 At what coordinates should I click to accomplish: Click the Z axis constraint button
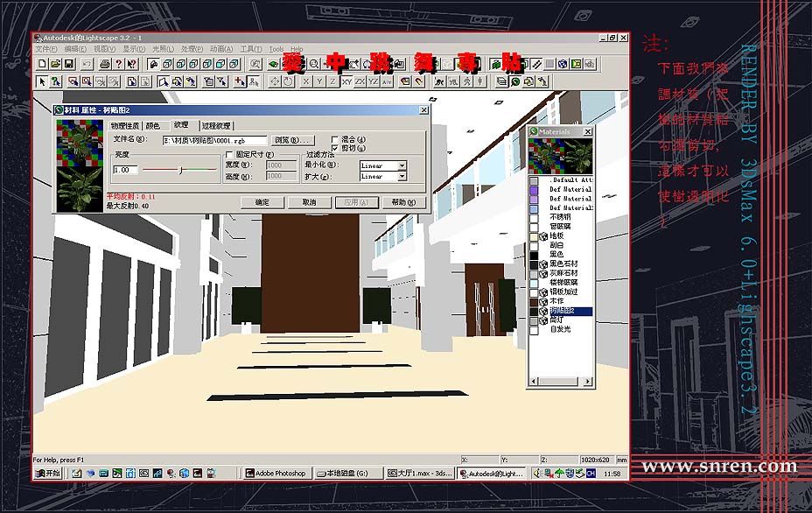coord(332,81)
